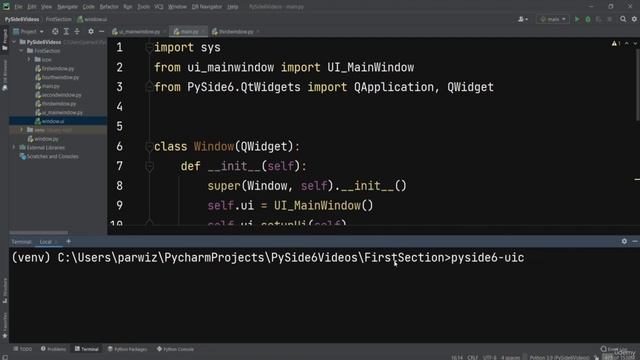Click the Terminal tool window button
Viewport: 640px width, 360px height.
coord(87,349)
